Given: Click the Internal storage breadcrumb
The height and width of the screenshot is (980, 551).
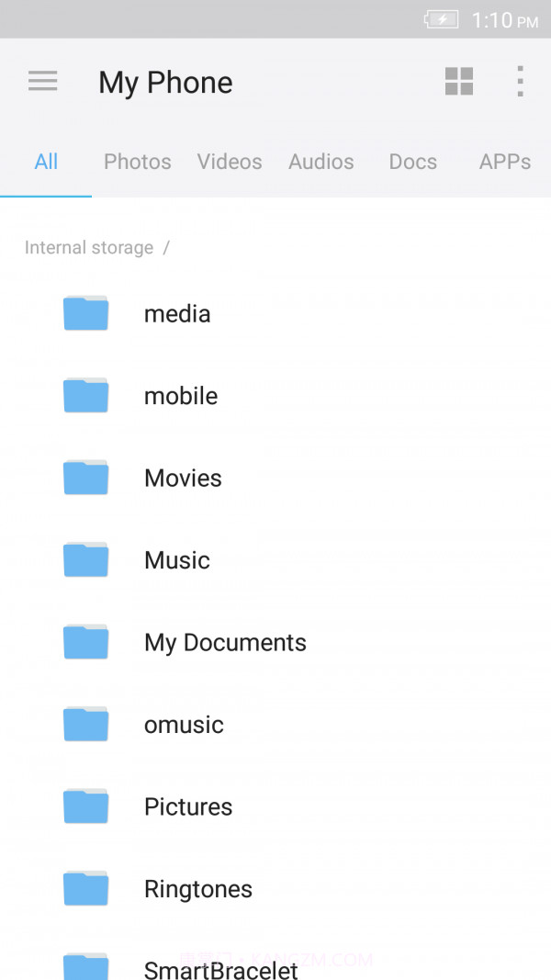Looking at the screenshot, I should click(x=89, y=248).
